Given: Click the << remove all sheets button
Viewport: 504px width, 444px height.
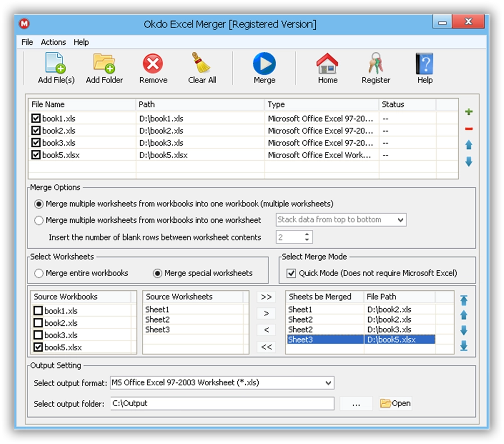Looking at the screenshot, I should [x=266, y=347].
